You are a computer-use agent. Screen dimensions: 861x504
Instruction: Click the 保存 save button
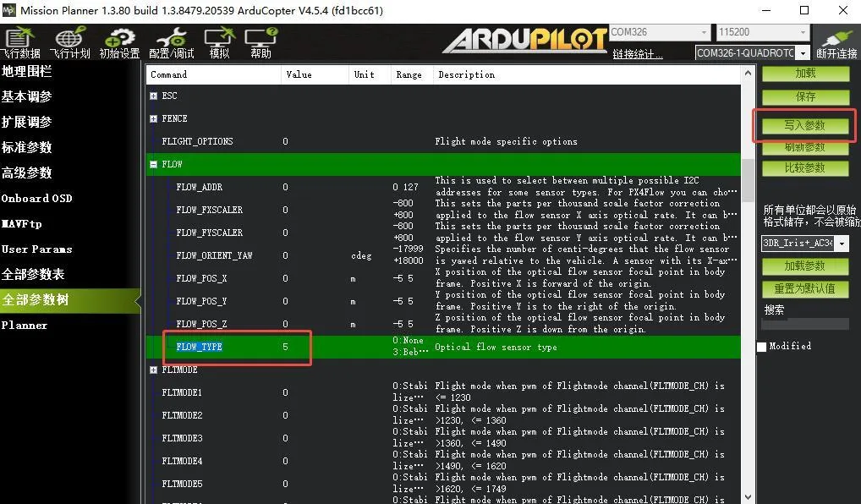coord(805,97)
